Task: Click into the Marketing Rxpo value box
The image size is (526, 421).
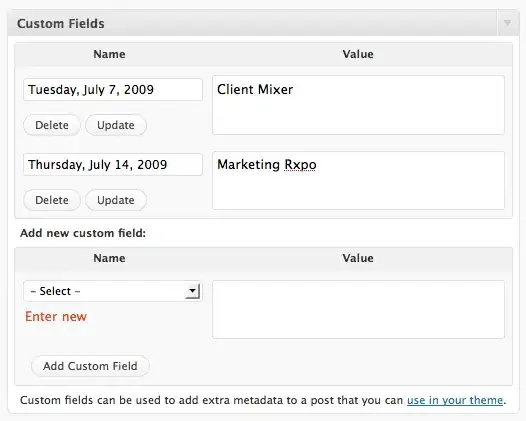Action: [x=358, y=180]
